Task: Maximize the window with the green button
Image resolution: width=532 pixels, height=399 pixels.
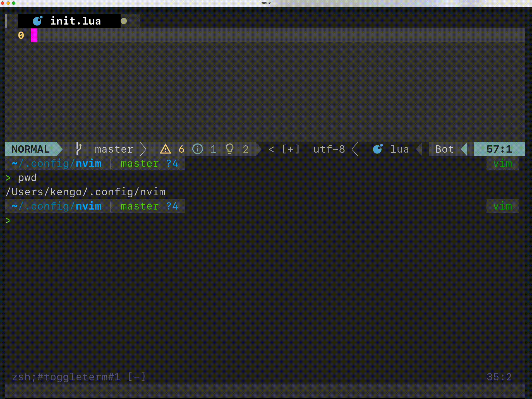Action: coord(14,3)
